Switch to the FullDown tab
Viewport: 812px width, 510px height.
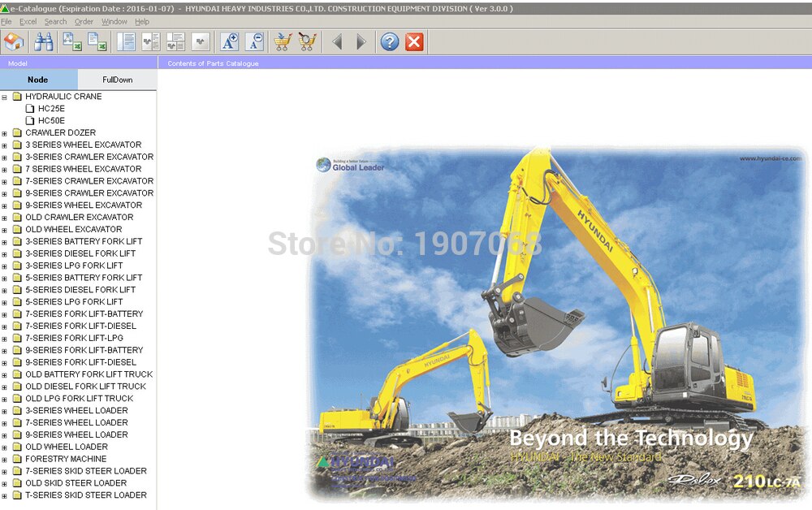click(x=118, y=80)
